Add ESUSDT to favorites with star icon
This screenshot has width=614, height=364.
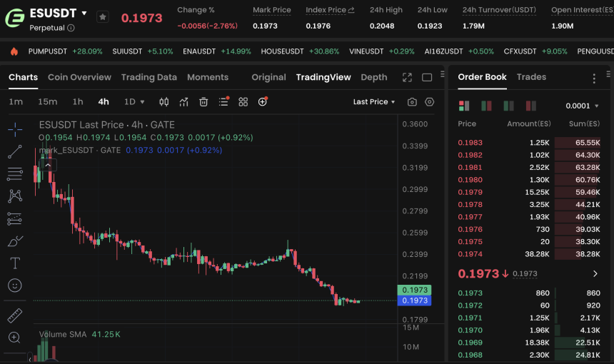(103, 17)
